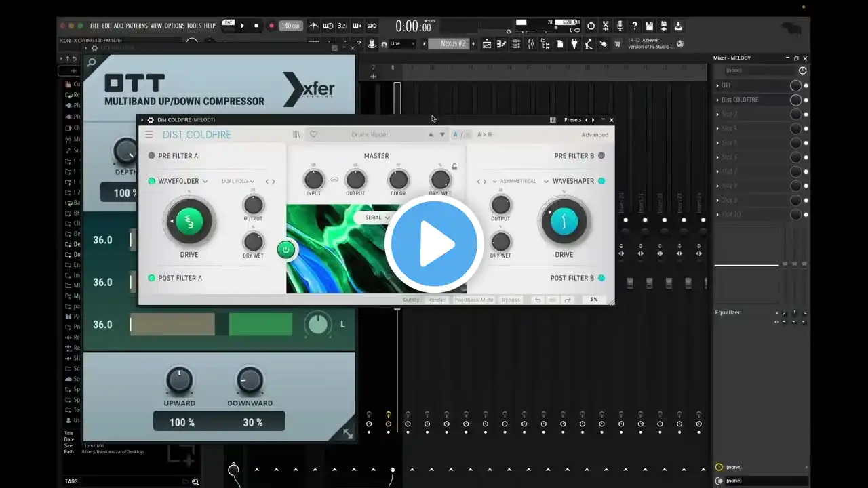The height and width of the screenshot is (488, 868).
Task: Click the metronome icon
Action: [313, 26]
